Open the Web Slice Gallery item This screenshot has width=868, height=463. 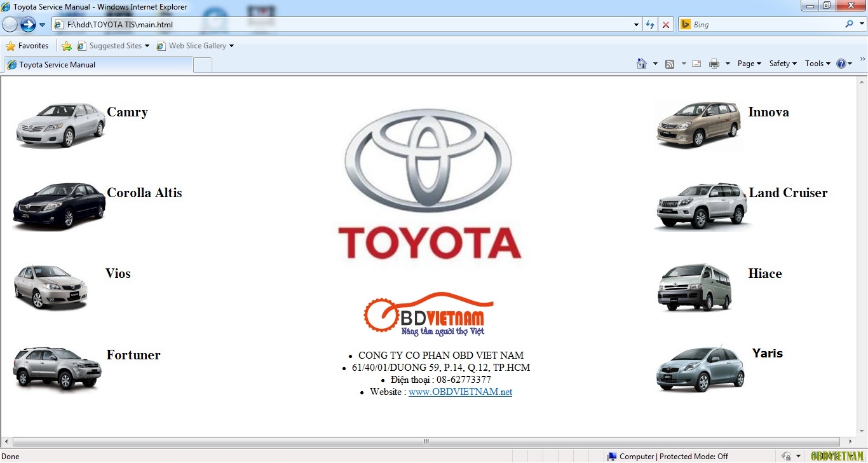[195, 46]
